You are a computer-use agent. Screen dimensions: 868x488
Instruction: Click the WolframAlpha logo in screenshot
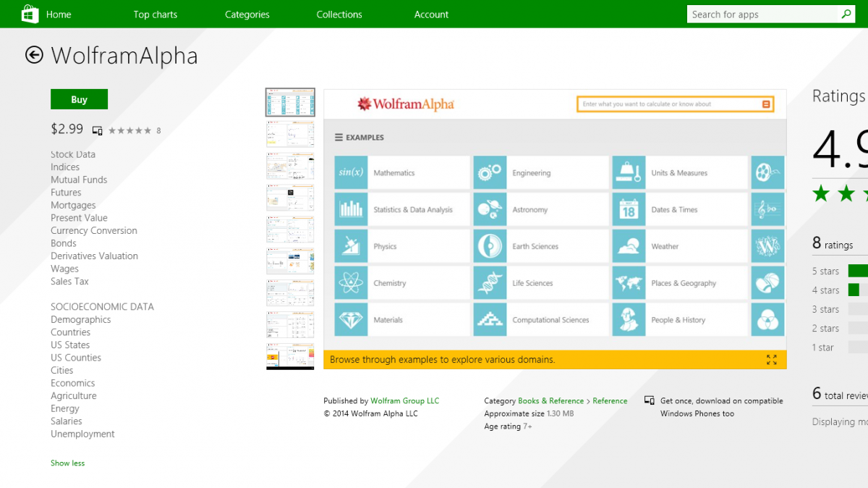coord(406,104)
